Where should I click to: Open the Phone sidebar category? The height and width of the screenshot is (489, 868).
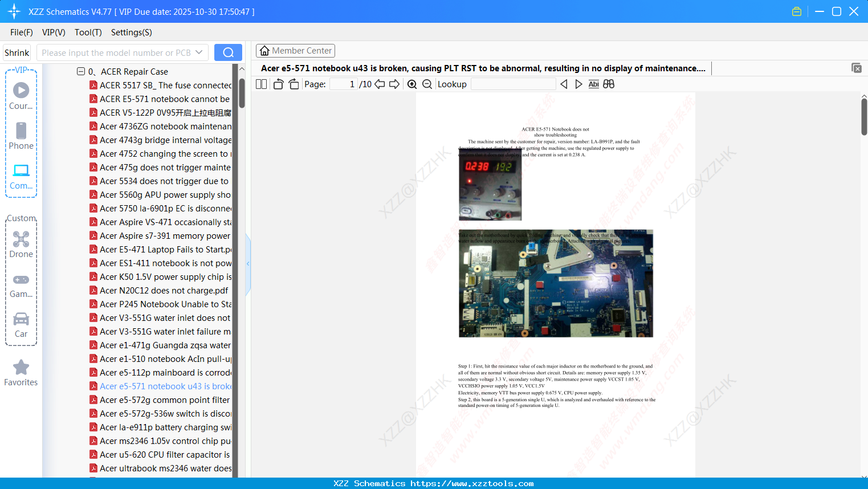(x=21, y=136)
